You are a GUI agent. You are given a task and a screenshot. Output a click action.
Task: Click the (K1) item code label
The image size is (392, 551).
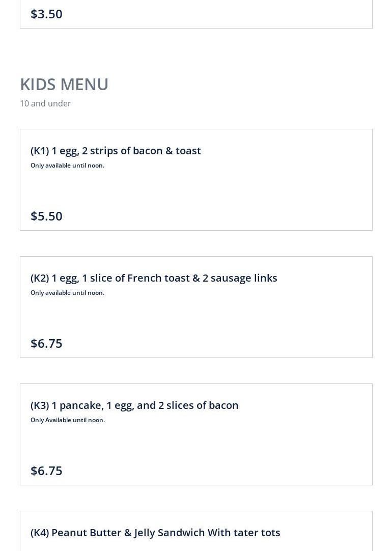tap(40, 151)
